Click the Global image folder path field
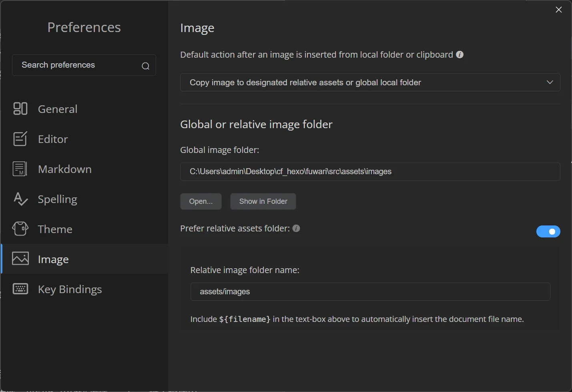Screen dimensions: 572x392 point(369,171)
